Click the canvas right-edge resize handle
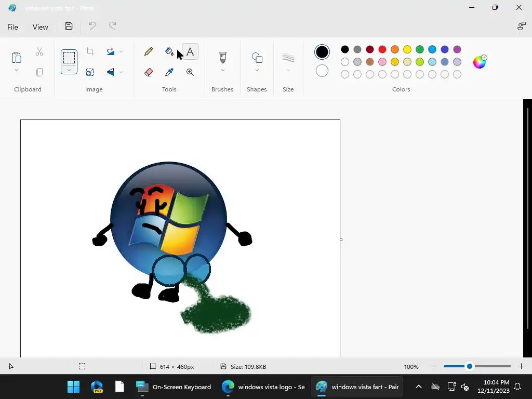 tap(341, 240)
